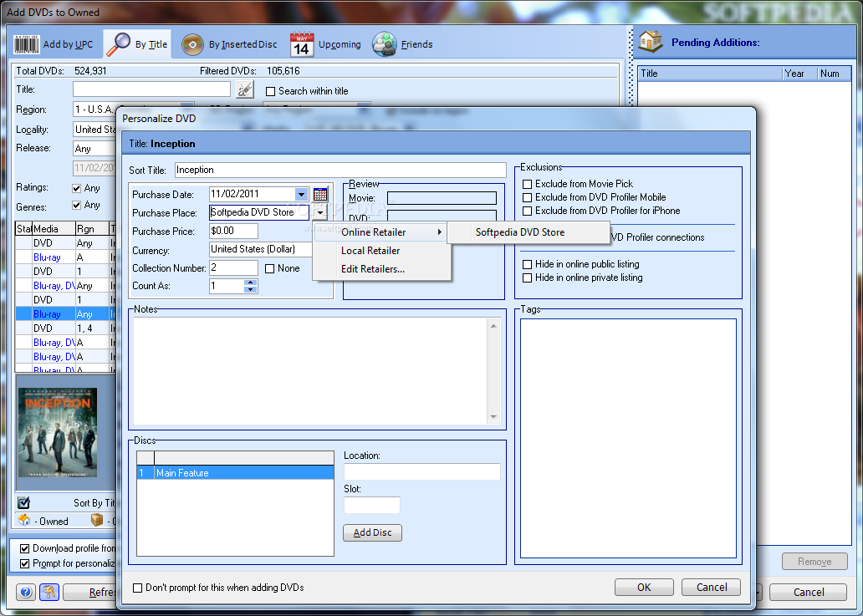Open the Purchase Date dropdown arrow
The height and width of the screenshot is (616, 863).
pyautogui.click(x=301, y=194)
